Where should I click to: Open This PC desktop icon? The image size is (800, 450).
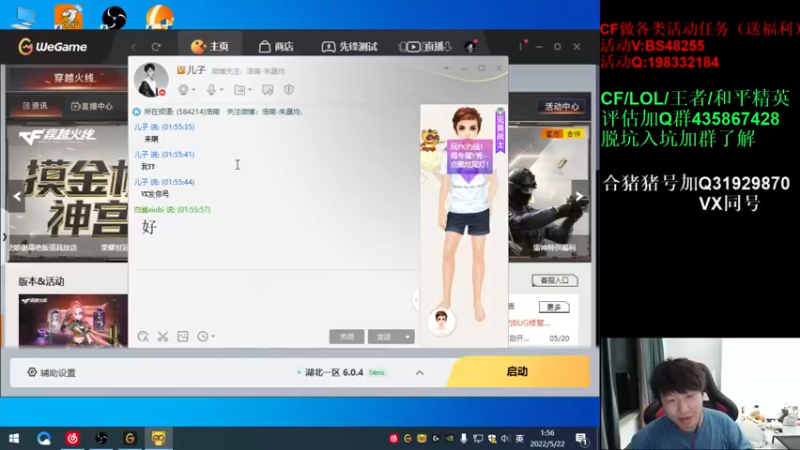pos(23,16)
